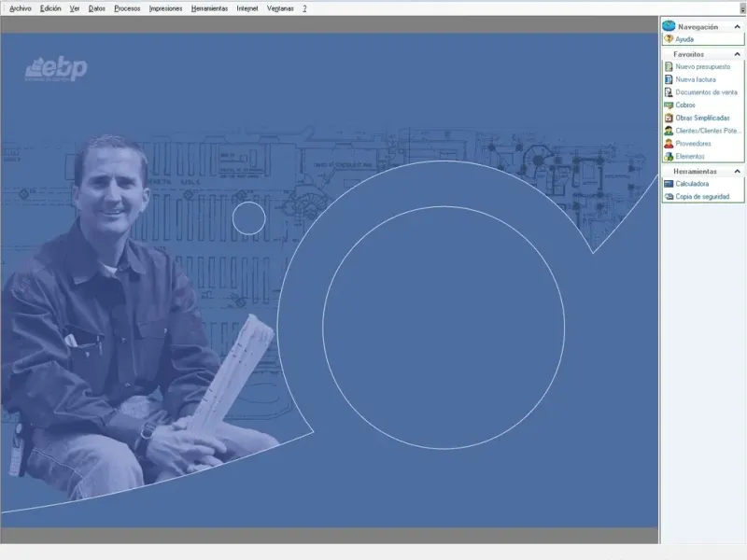Open the Elementos link

tap(690, 156)
